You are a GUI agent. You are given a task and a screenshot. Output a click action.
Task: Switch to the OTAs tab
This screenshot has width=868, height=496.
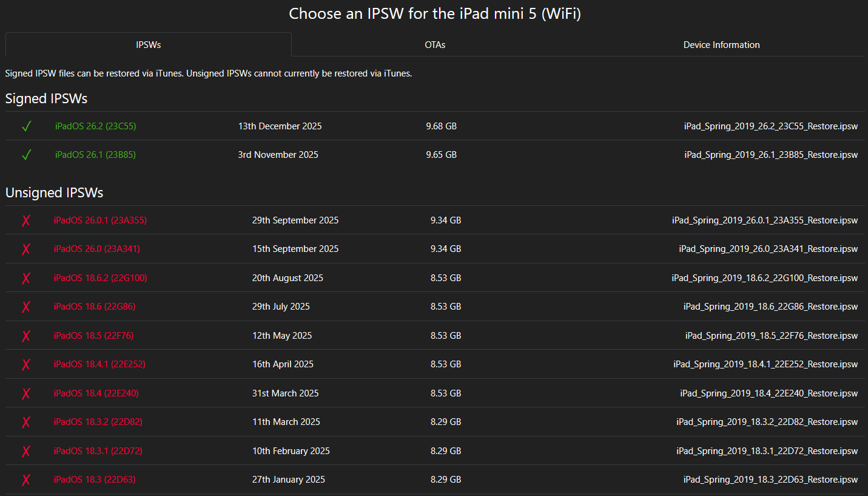coord(435,45)
